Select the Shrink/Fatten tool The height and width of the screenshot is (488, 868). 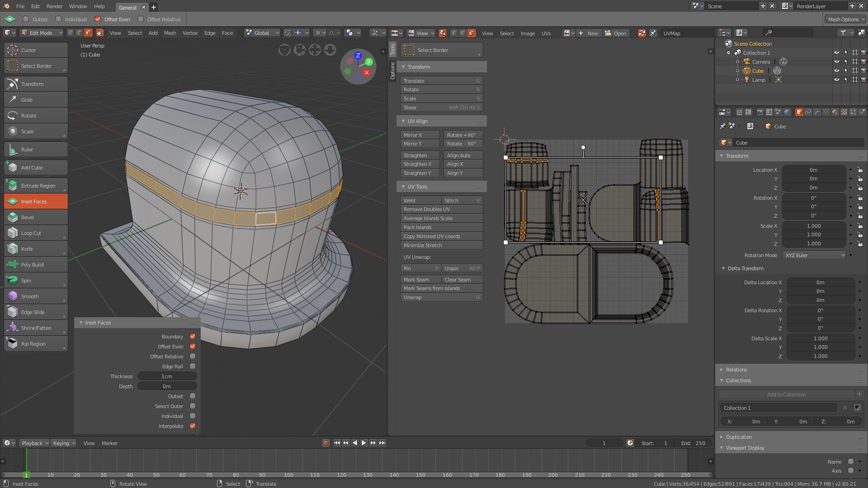point(36,328)
